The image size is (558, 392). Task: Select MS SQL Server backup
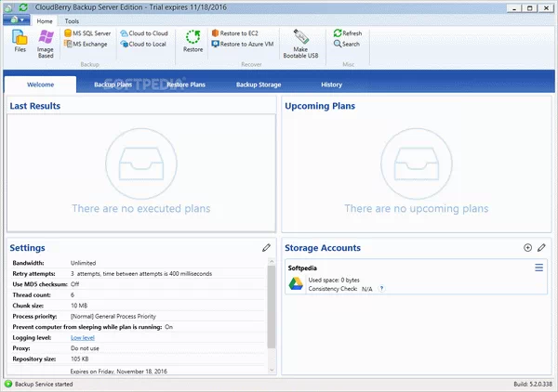[x=86, y=33]
